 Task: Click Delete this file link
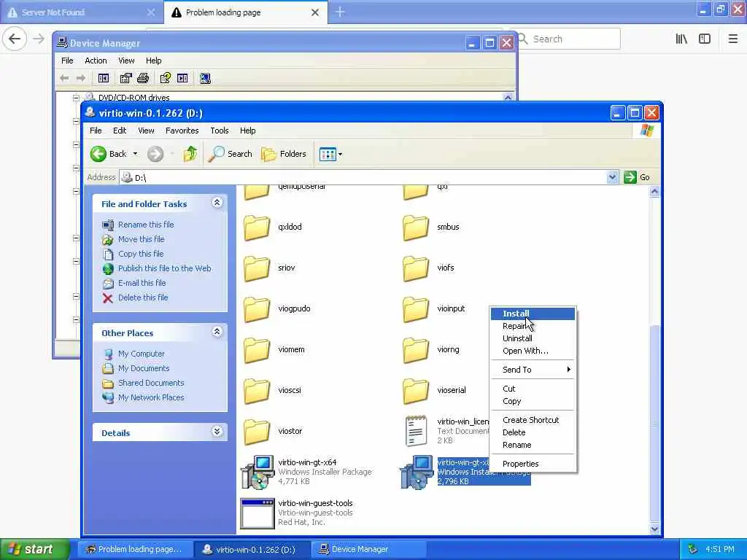143,297
